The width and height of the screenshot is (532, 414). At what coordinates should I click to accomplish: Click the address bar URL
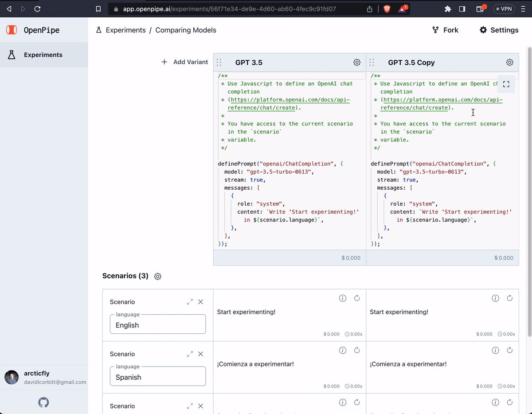coord(229,9)
